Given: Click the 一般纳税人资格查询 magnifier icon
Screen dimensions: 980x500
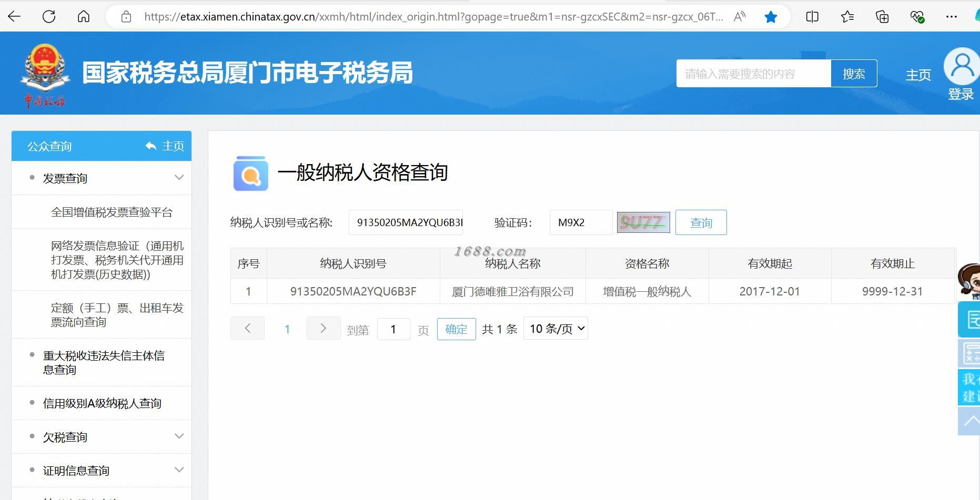Looking at the screenshot, I should coord(250,173).
